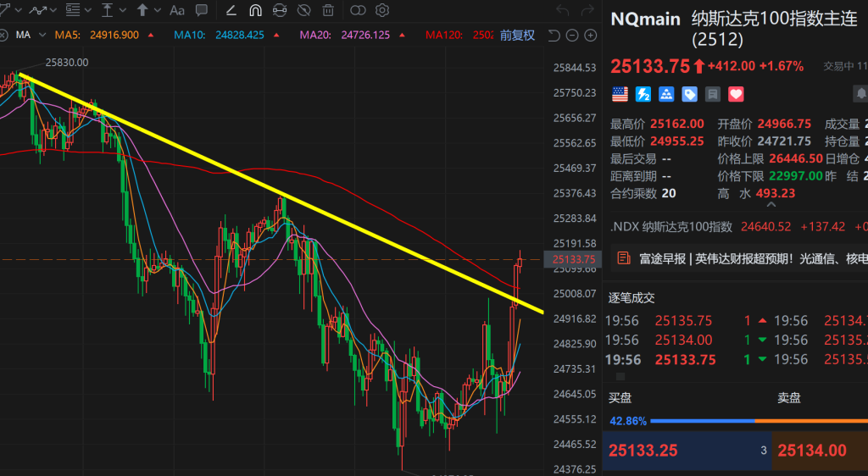Click the comment bubble note tool
The image size is (868, 476).
(201, 11)
